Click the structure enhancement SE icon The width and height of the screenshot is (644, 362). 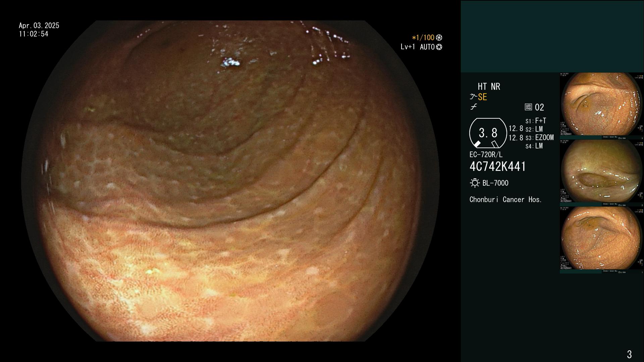(473, 97)
